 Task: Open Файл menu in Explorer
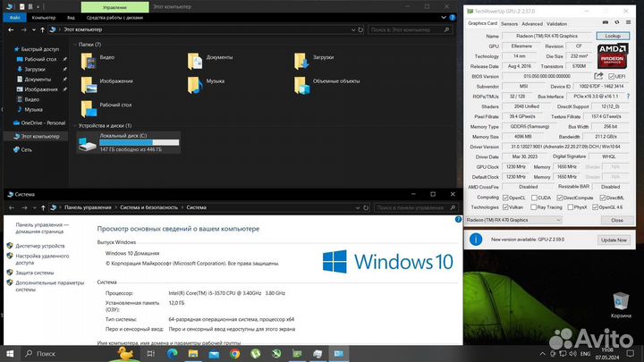point(15,18)
